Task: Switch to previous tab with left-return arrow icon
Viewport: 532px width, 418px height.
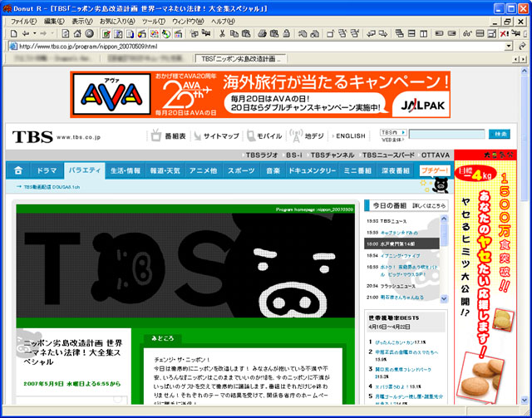Action: pos(372,33)
